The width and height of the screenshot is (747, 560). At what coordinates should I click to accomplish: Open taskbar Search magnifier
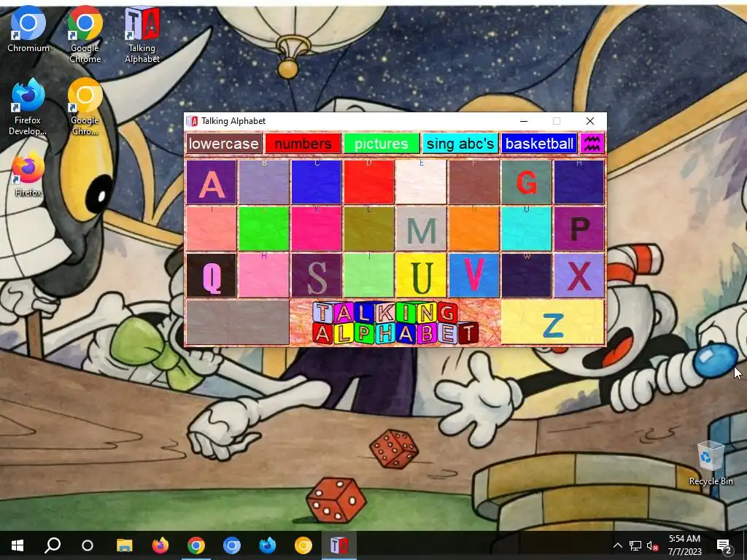[53, 545]
